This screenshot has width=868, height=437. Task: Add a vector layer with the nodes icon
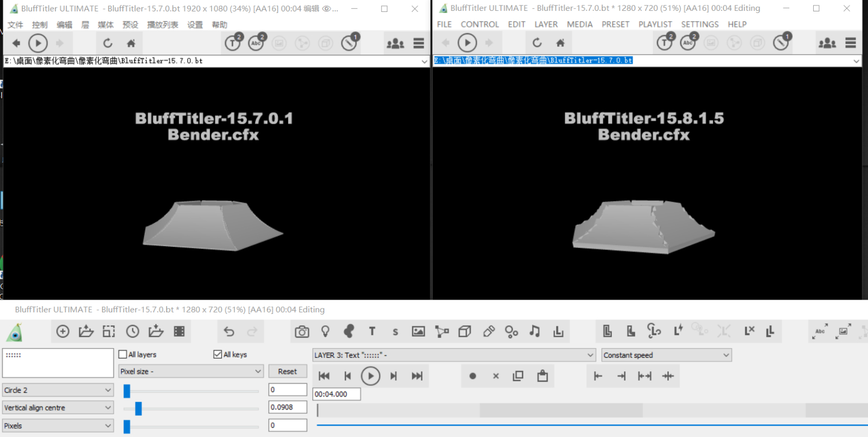point(442,331)
